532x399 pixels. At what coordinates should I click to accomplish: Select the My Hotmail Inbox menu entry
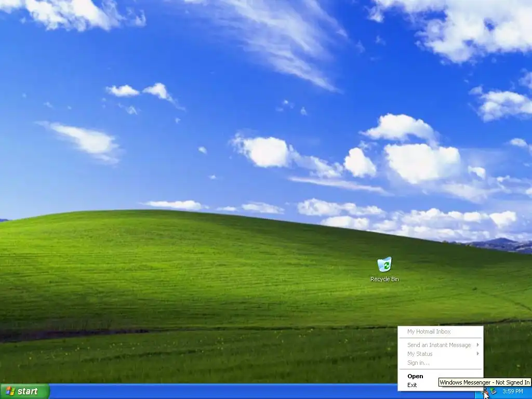pyautogui.click(x=440, y=331)
